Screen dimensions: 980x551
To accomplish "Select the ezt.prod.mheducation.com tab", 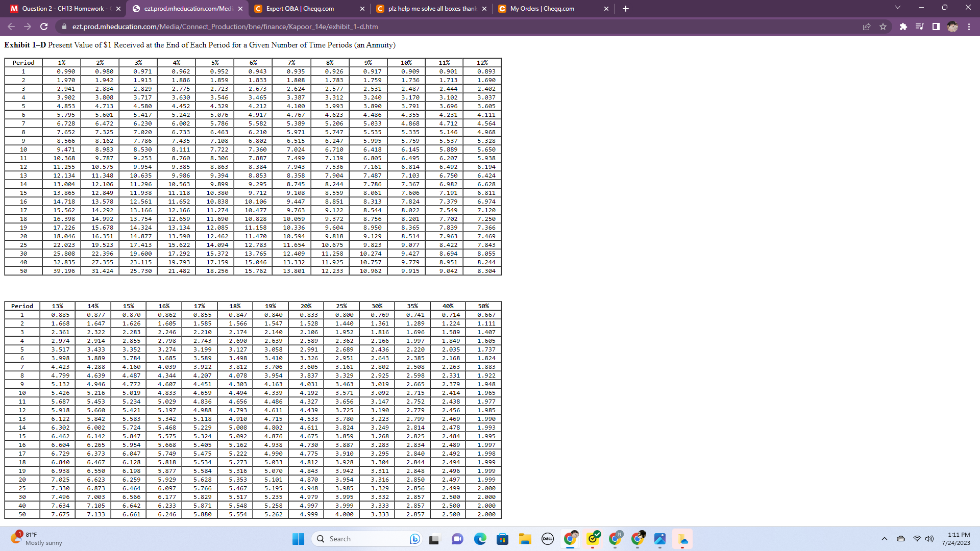I will click(x=187, y=9).
